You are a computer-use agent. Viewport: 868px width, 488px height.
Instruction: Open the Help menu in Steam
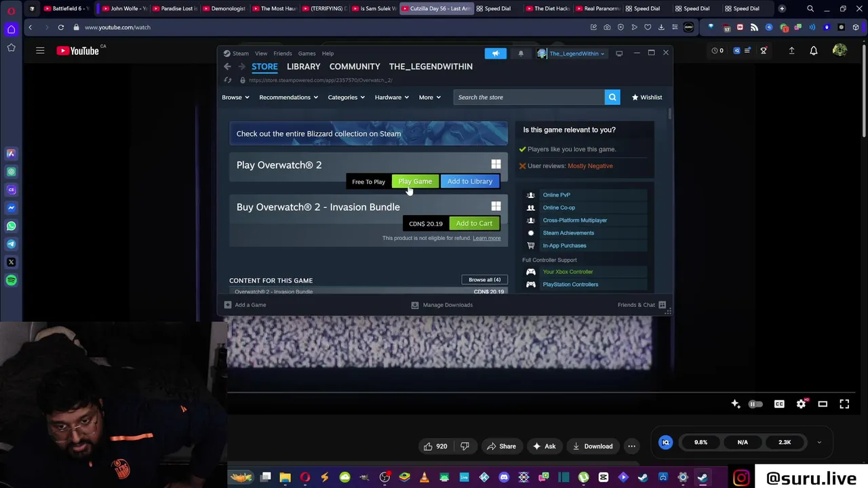[328, 54]
